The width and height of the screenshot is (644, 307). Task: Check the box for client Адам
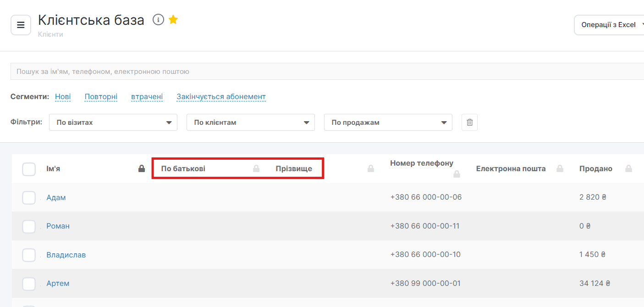click(29, 198)
